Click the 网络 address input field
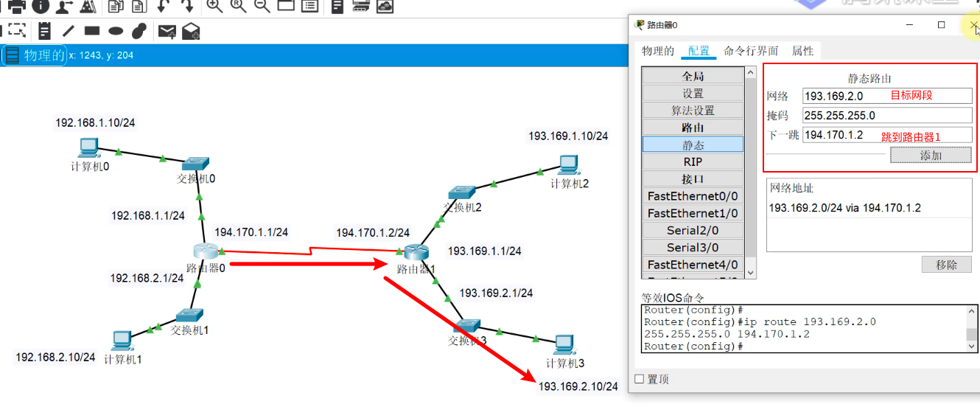Screen dimensions: 980x407 click(887, 96)
